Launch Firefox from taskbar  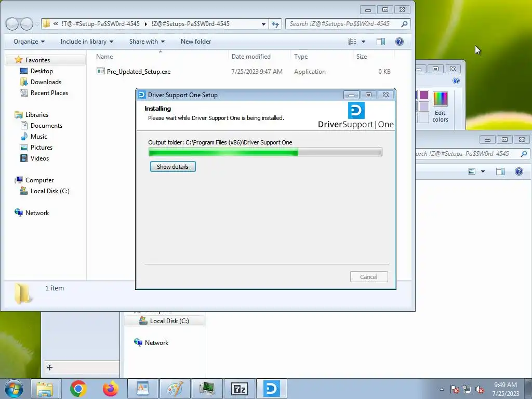tap(111, 389)
